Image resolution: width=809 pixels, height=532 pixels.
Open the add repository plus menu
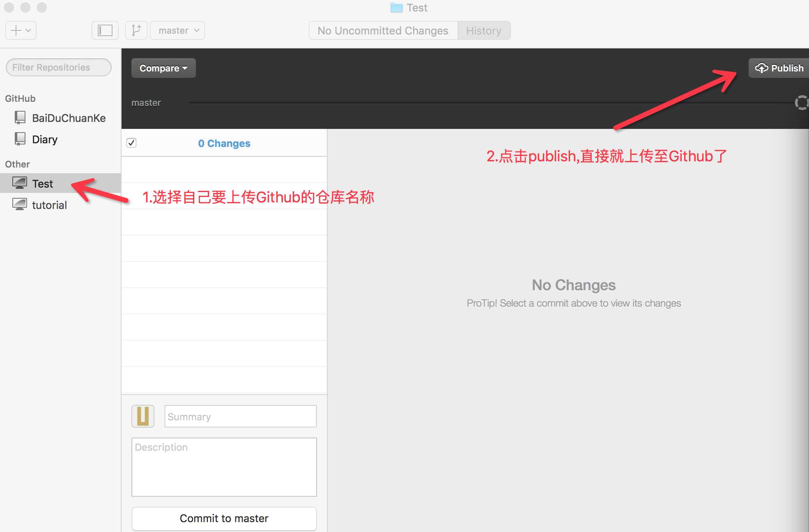[21, 31]
